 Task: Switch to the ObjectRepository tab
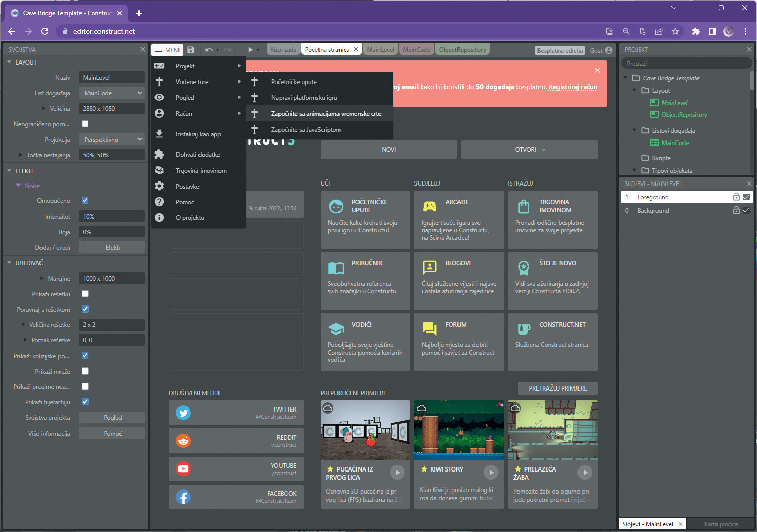[x=462, y=50]
